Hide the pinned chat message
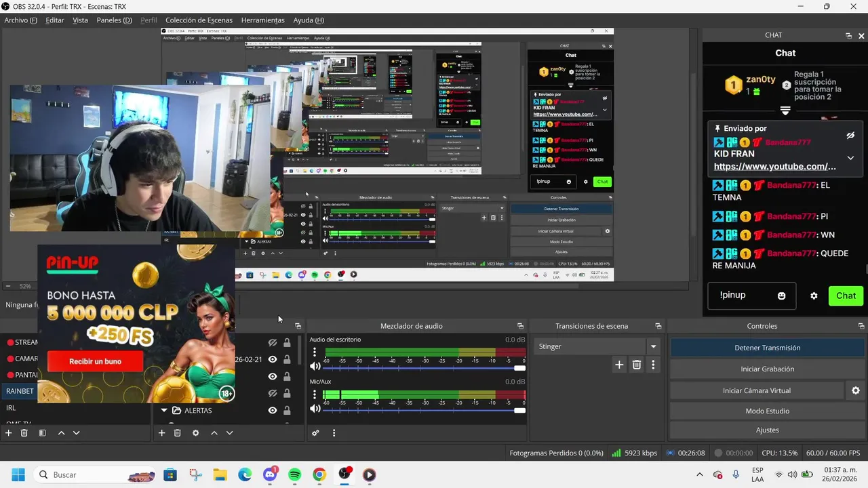The image size is (868, 488). click(850, 136)
